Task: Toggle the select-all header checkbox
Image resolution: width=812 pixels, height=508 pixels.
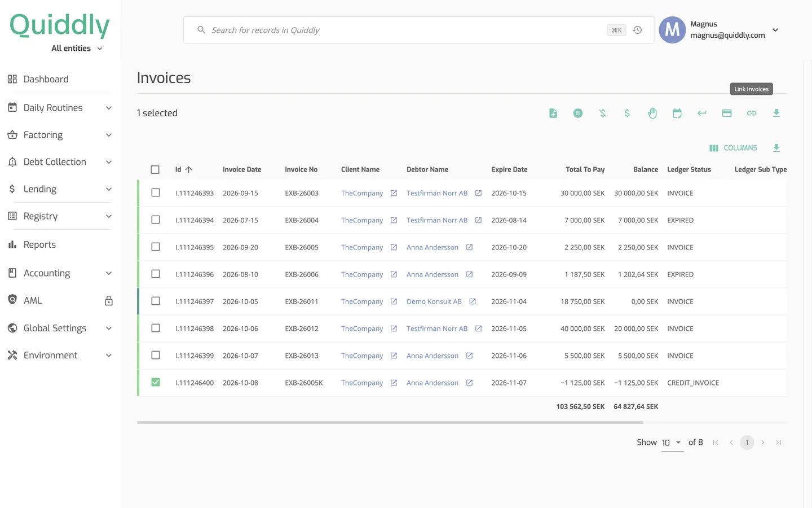Action: [x=156, y=169]
